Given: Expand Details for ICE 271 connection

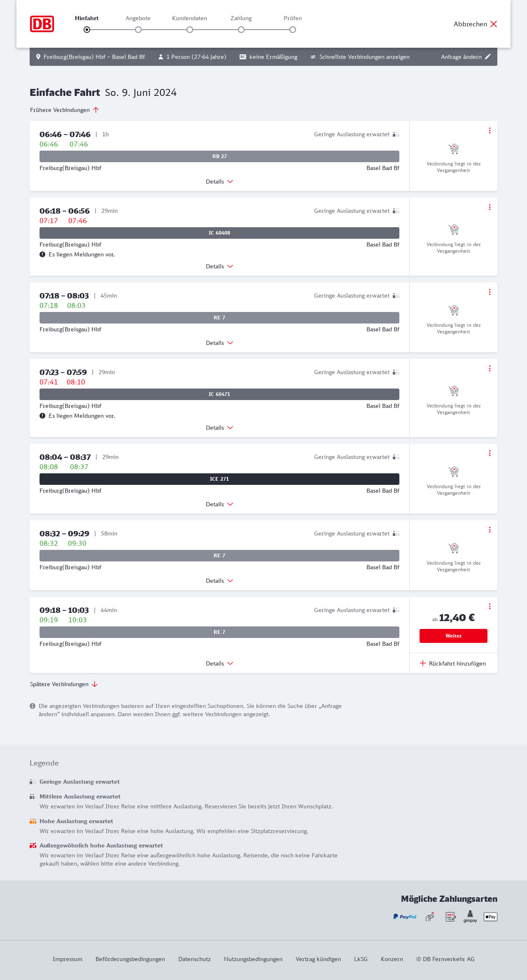Looking at the screenshot, I should coord(219,504).
